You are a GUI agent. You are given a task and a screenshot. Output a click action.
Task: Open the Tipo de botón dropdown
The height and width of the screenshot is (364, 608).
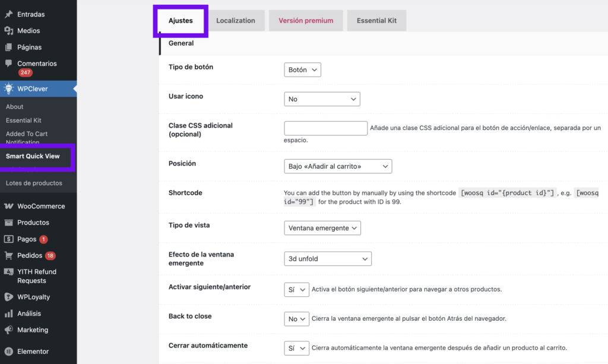coord(302,69)
